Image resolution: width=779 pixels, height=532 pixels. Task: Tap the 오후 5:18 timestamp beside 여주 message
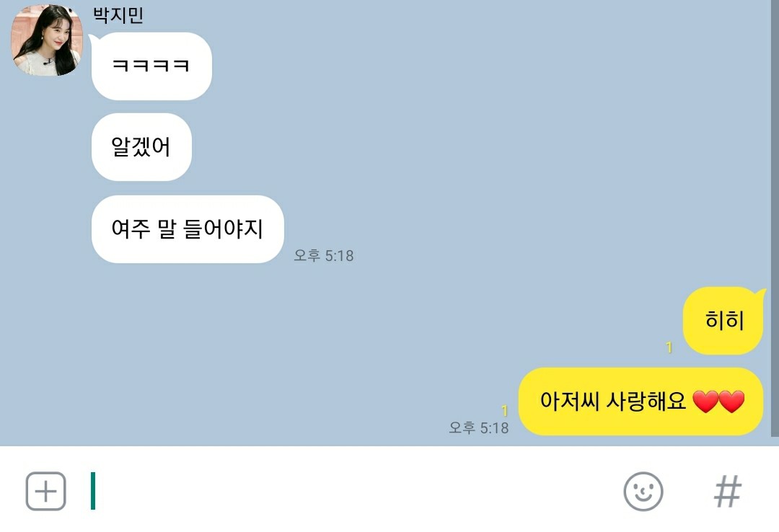pos(323,255)
